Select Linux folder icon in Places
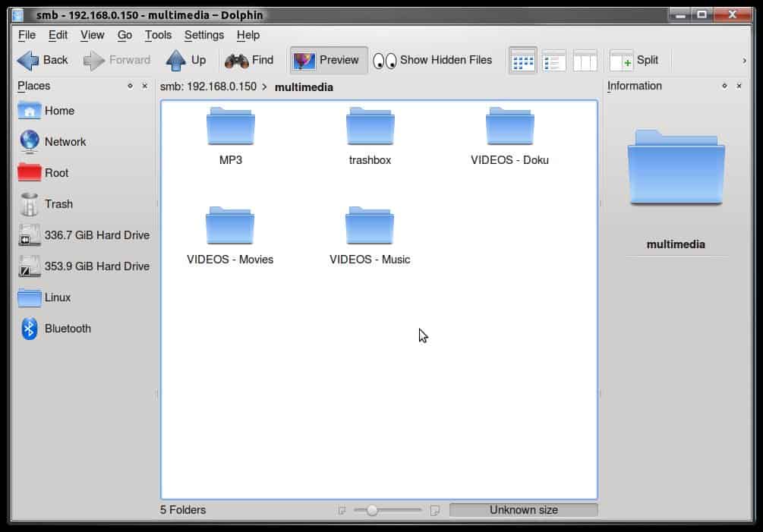 pos(29,297)
